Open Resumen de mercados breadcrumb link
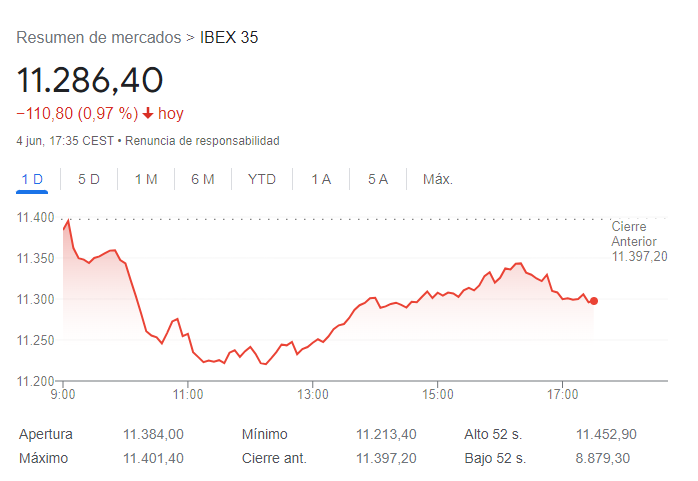Viewport: 698px width, 481px height. coord(98,38)
